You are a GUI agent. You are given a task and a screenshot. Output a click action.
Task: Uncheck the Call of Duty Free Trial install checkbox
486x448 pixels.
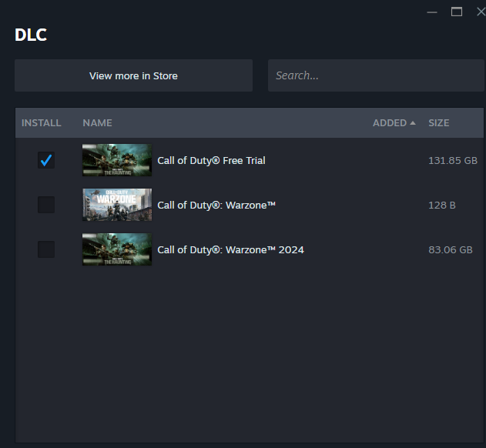click(x=46, y=160)
